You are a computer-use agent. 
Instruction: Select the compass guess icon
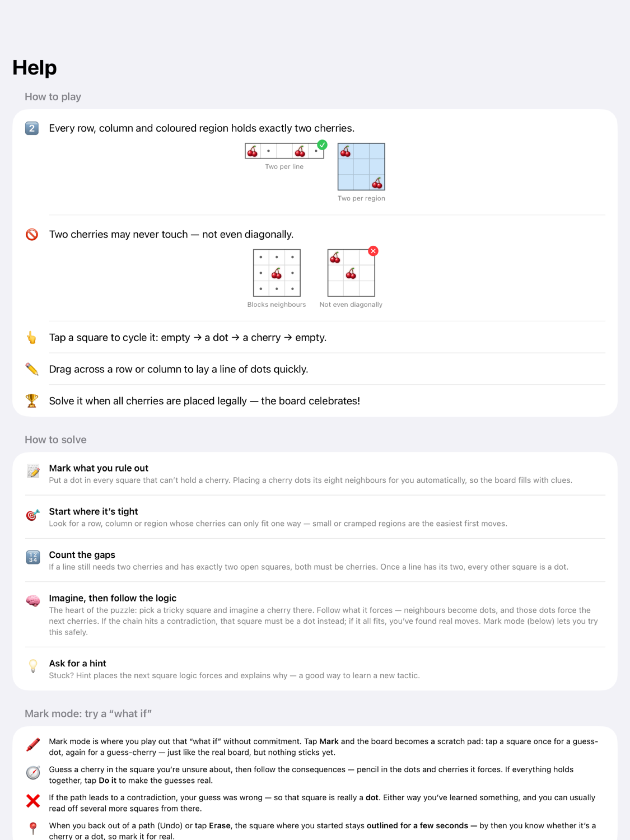pyautogui.click(x=33, y=773)
